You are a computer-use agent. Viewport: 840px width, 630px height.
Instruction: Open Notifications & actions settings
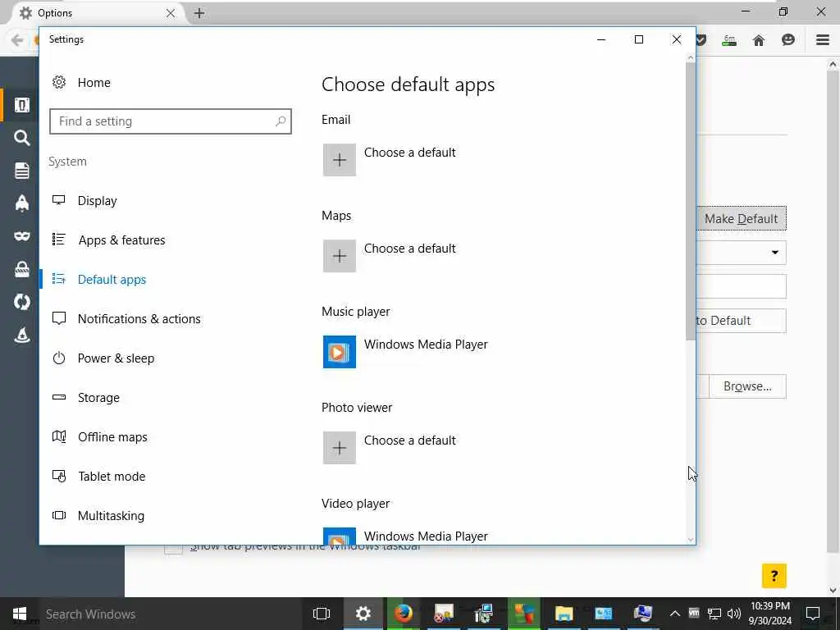[126, 319]
